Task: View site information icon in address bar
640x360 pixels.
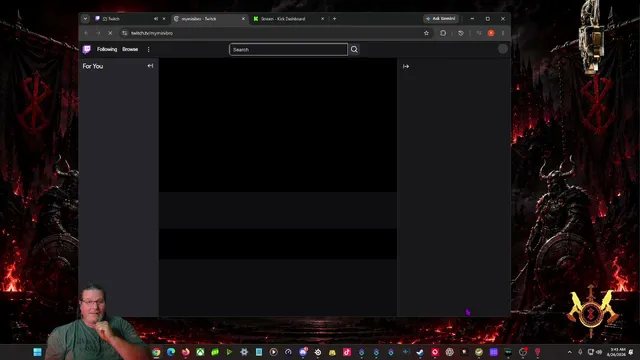Action: [125, 33]
